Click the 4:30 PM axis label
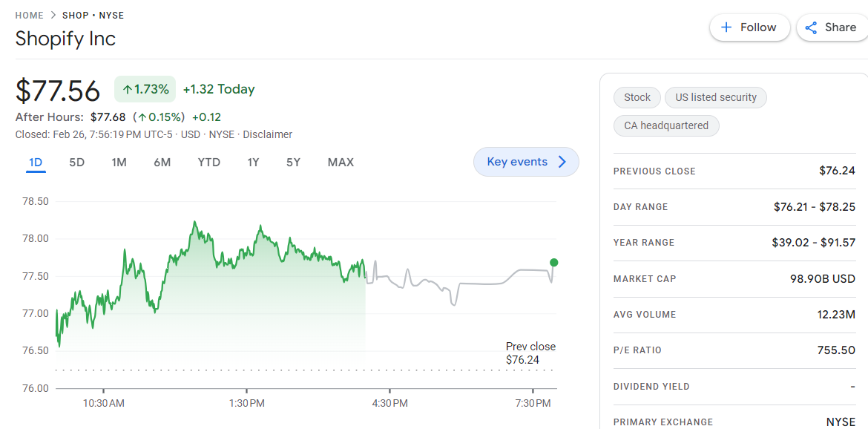The height and width of the screenshot is (429, 868). (389, 404)
